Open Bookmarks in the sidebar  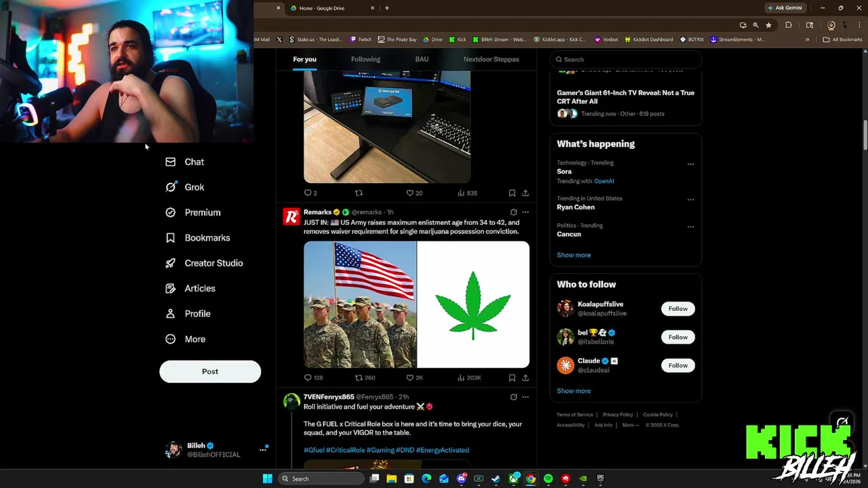pos(198,238)
